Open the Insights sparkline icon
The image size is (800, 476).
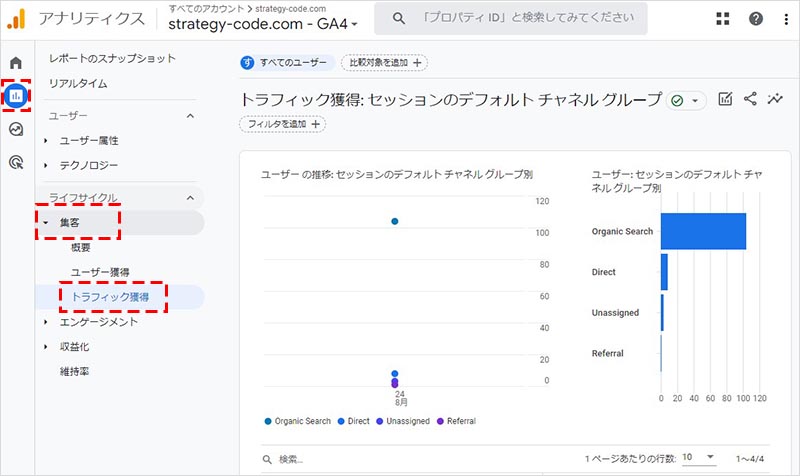pyautogui.click(x=775, y=99)
